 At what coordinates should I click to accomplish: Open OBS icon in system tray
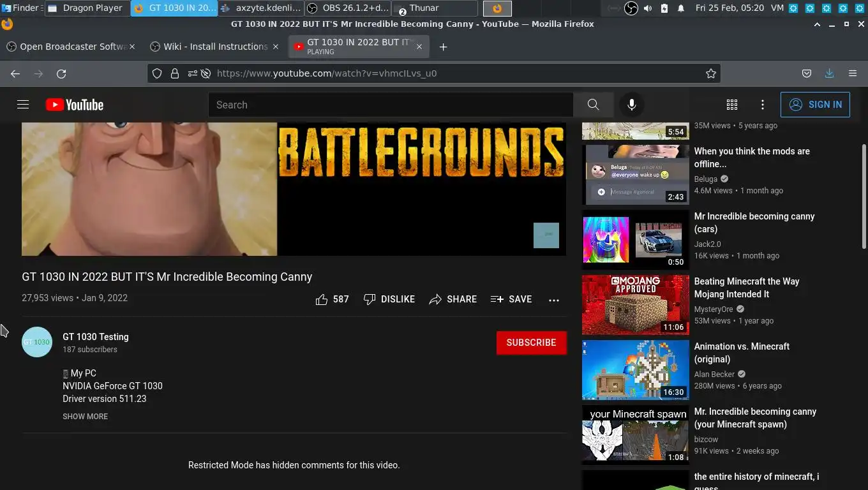click(x=631, y=8)
